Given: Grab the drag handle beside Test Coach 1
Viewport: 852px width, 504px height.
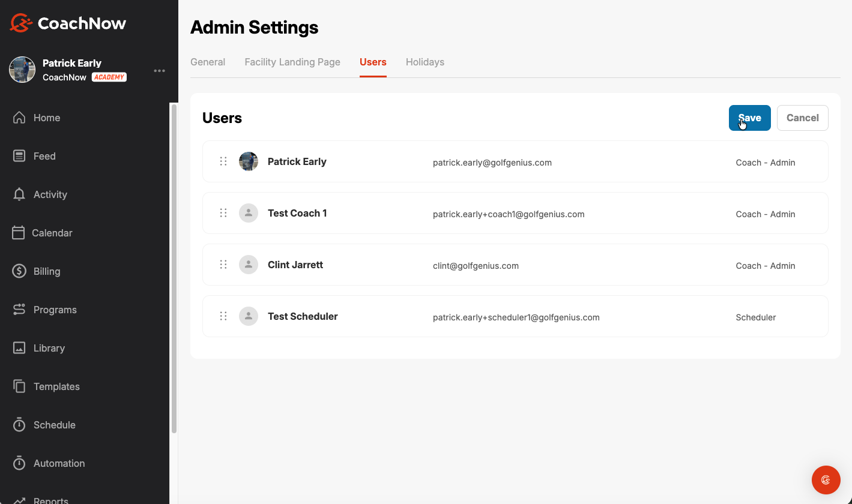Looking at the screenshot, I should point(223,212).
